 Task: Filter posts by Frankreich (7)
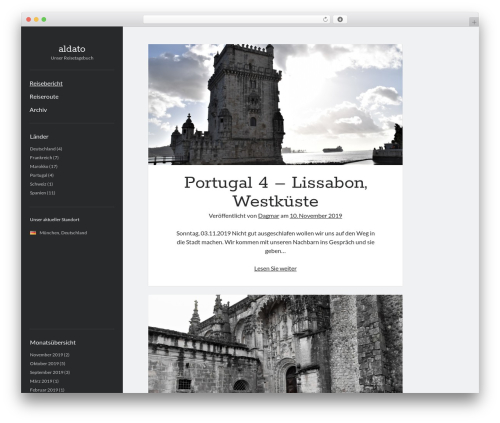[x=44, y=158]
